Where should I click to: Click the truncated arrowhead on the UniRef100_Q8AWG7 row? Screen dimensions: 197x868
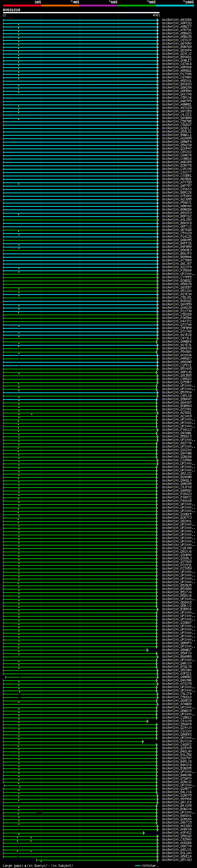click(x=147, y=650)
